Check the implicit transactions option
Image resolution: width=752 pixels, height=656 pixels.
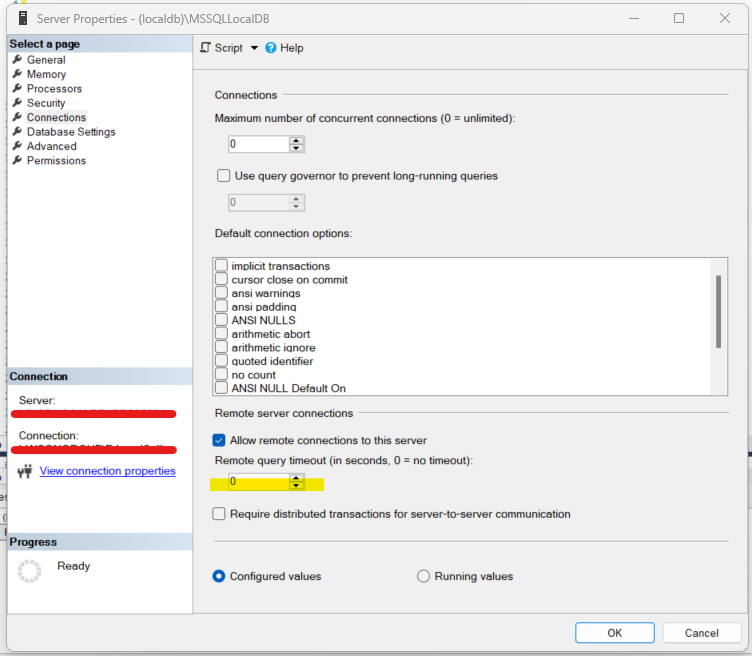tap(221, 265)
